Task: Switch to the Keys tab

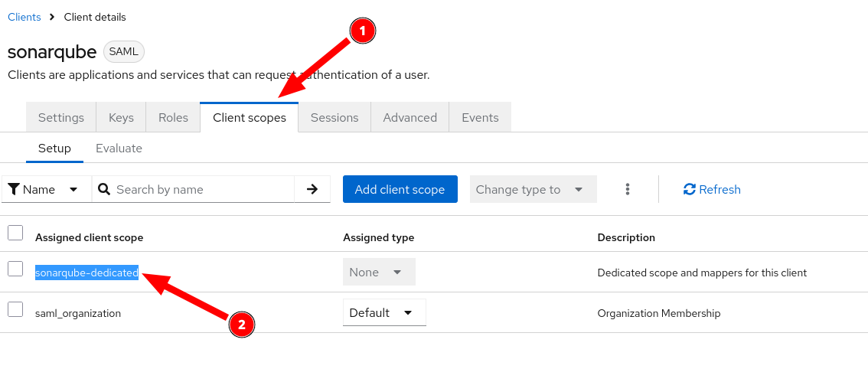Action: click(x=121, y=117)
